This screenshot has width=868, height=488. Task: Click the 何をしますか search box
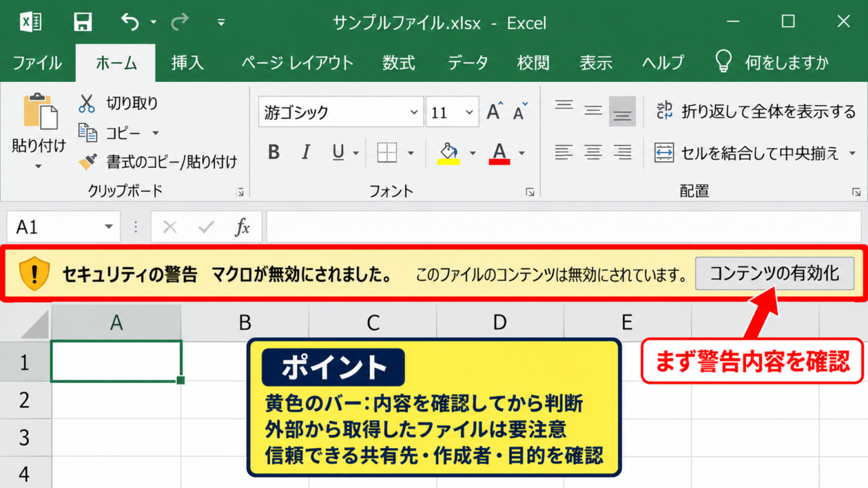coord(772,63)
